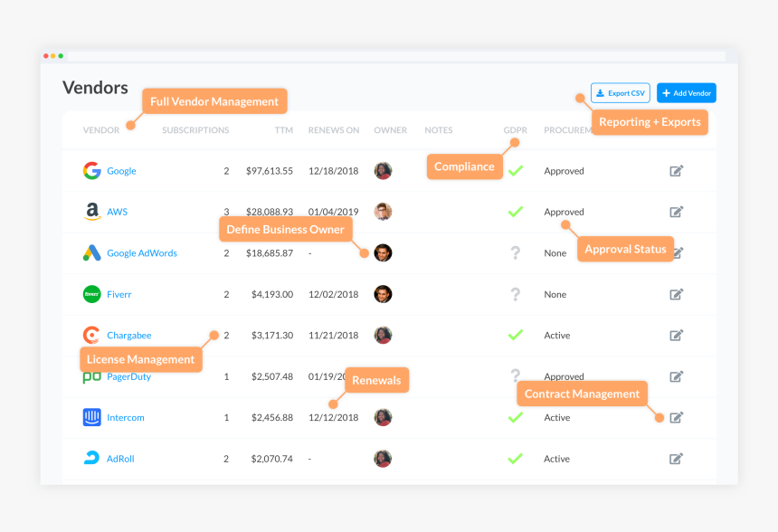Image resolution: width=778 pixels, height=532 pixels.
Task: Click GDPR checkmark for Chargebee
Action: (516, 336)
